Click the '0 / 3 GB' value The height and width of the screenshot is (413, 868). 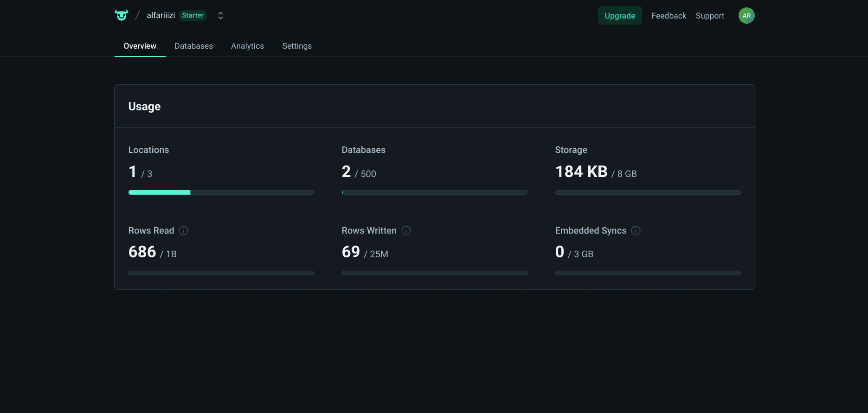(574, 252)
